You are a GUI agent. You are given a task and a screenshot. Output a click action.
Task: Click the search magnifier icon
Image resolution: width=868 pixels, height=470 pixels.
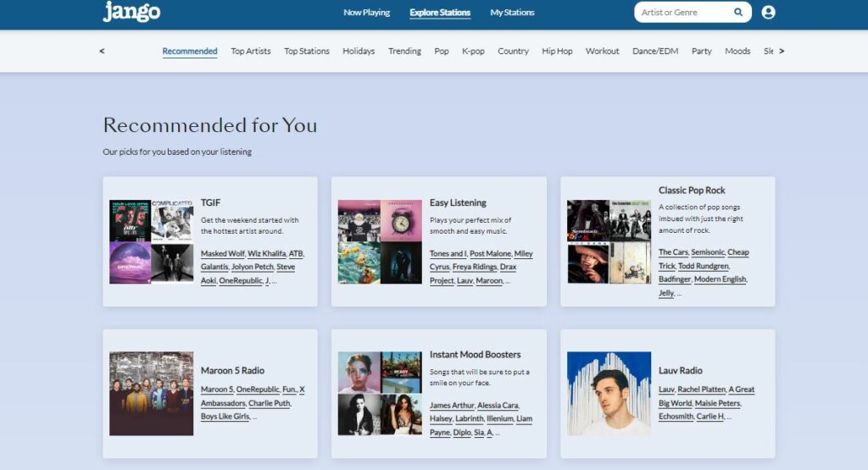tap(738, 12)
